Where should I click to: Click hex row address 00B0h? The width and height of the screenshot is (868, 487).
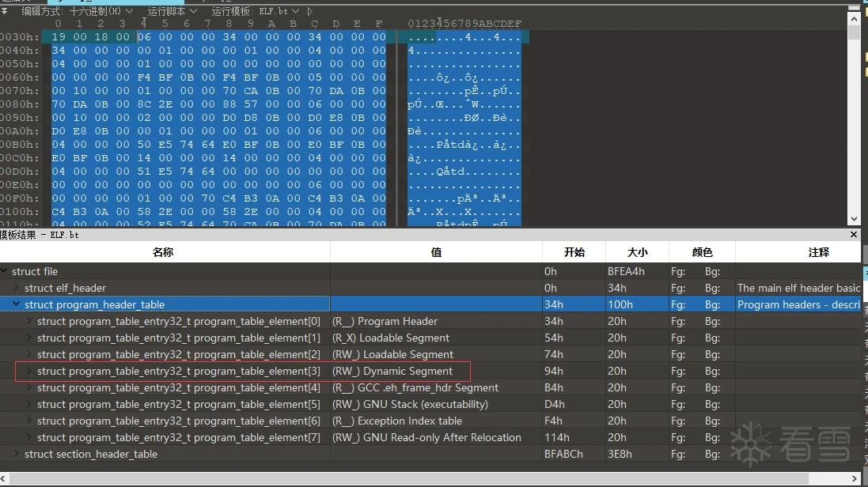19,145
